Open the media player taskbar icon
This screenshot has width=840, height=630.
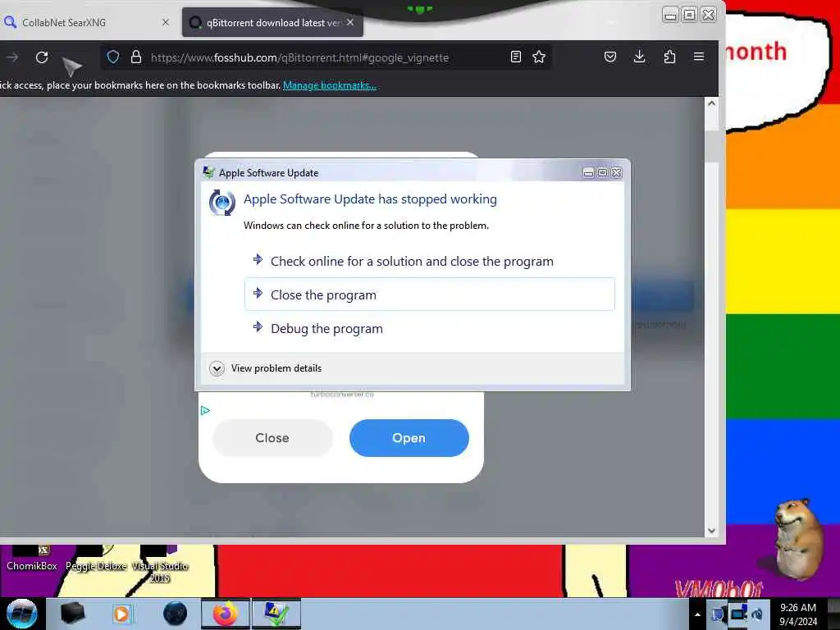(121, 614)
